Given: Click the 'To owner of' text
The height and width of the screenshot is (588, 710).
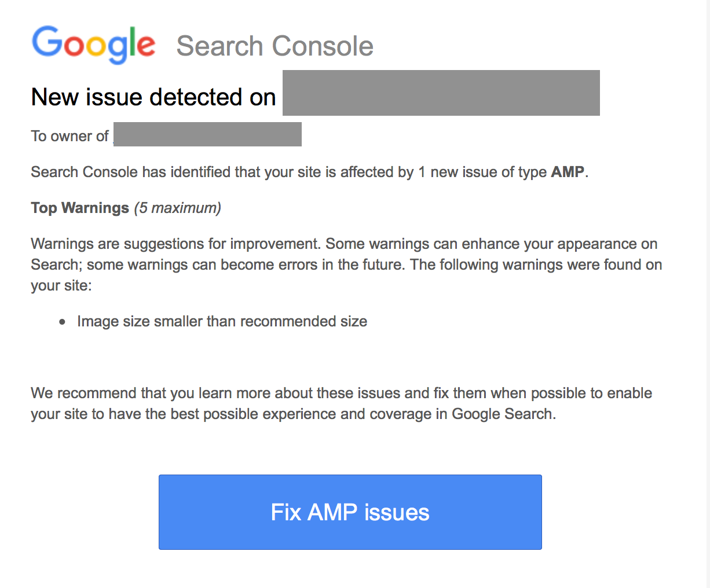Looking at the screenshot, I should [x=70, y=136].
